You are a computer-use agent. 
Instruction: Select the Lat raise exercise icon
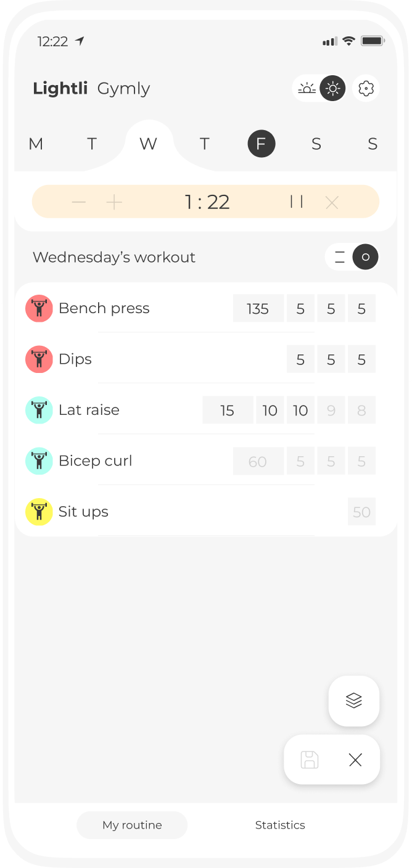coord(39,410)
